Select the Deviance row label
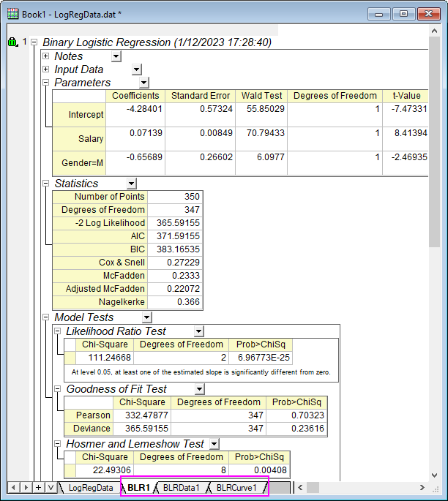 pos(89,428)
